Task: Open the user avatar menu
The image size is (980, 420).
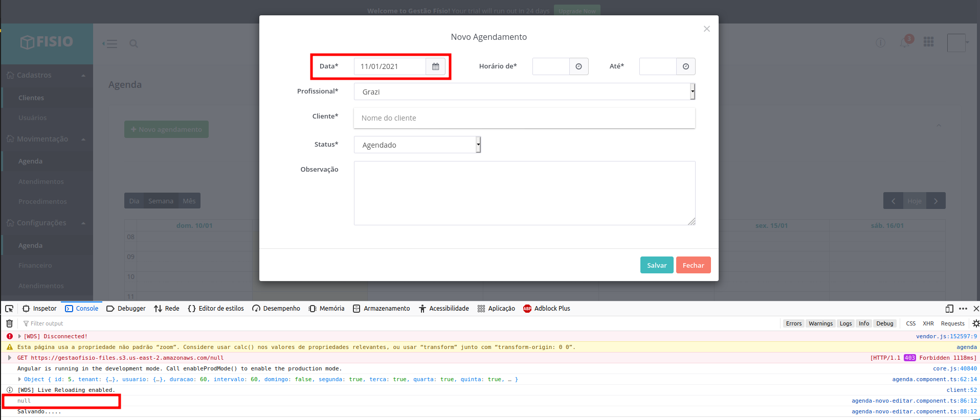Action: click(958, 43)
